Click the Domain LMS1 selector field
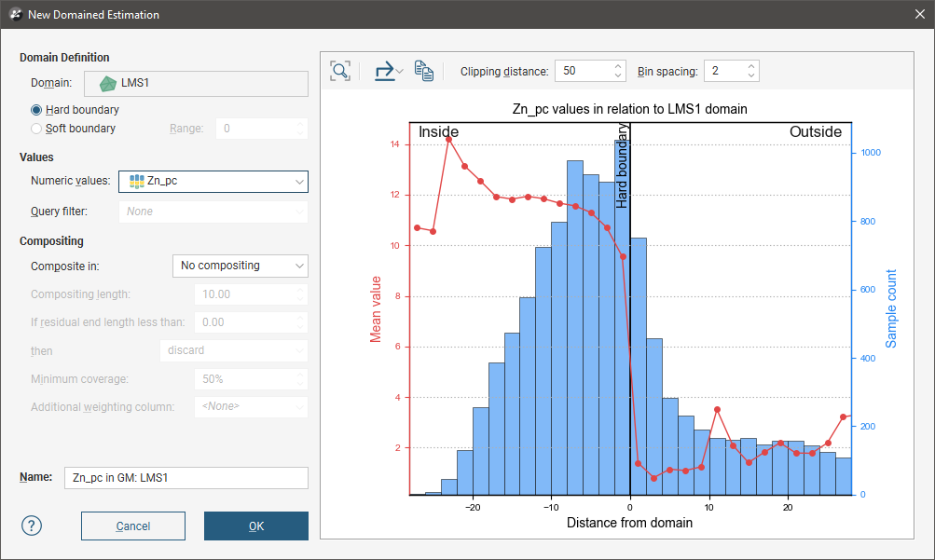This screenshot has width=935, height=560. pos(196,83)
